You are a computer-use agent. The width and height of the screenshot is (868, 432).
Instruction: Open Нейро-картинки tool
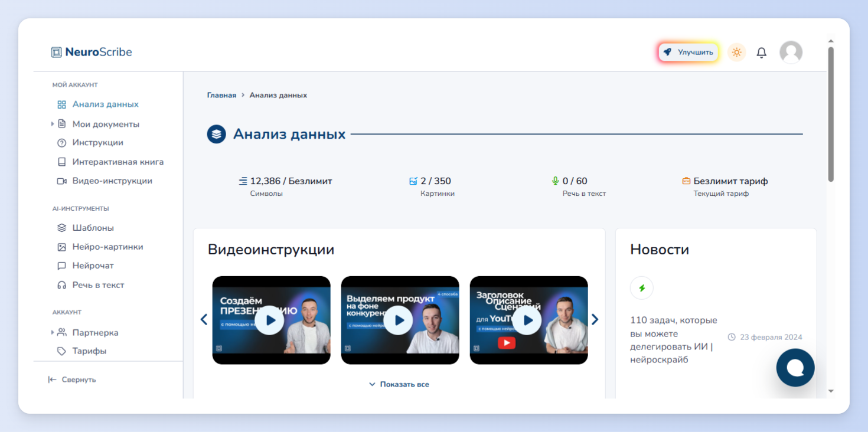(108, 247)
